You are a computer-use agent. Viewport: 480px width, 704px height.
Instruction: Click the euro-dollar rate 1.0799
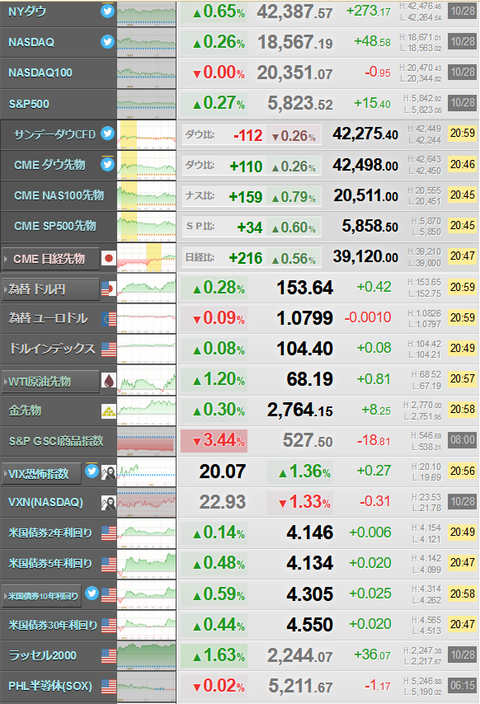coord(305,318)
